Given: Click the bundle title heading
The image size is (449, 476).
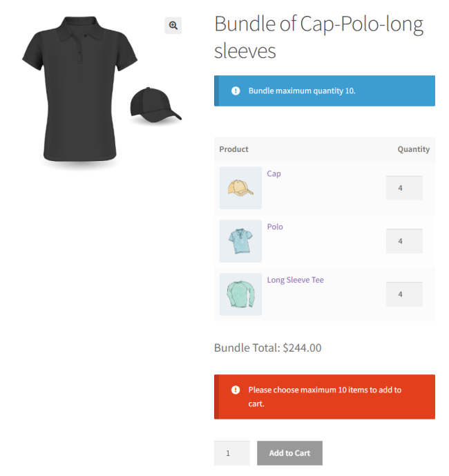Looking at the screenshot, I should click(318, 37).
